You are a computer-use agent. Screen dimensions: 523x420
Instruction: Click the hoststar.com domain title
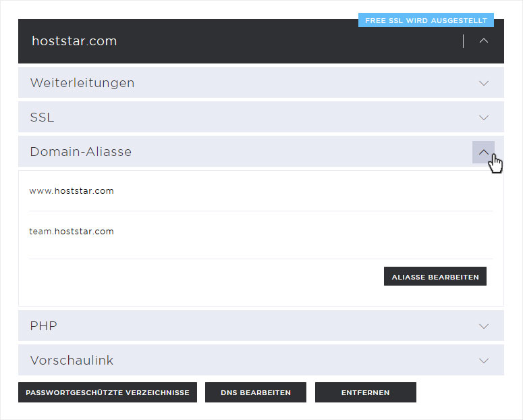(74, 41)
